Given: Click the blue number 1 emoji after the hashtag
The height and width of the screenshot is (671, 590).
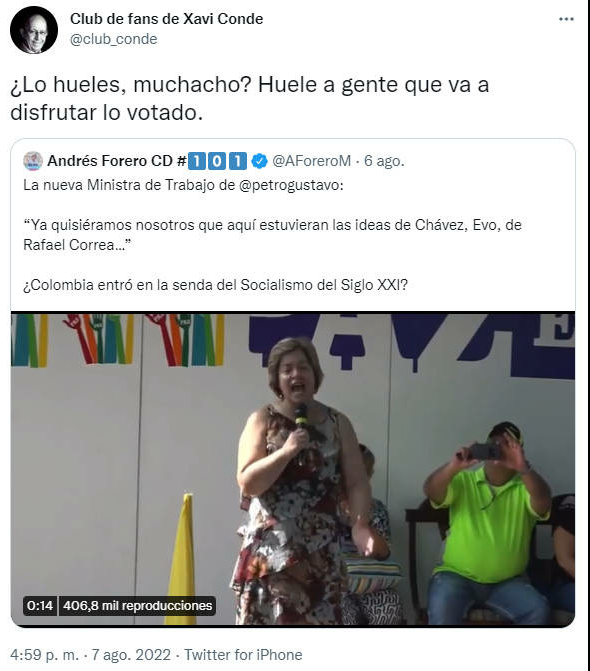Looking at the screenshot, I should coord(196,161).
